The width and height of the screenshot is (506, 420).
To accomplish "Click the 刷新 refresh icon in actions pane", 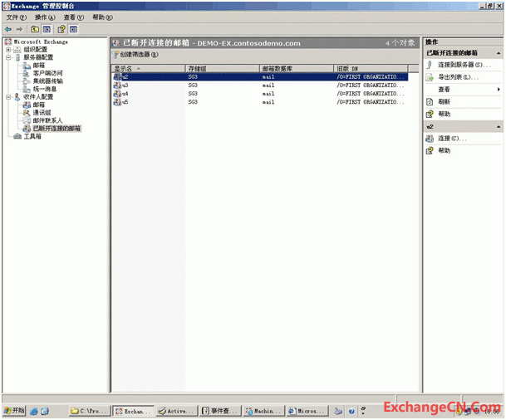I will pos(430,101).
